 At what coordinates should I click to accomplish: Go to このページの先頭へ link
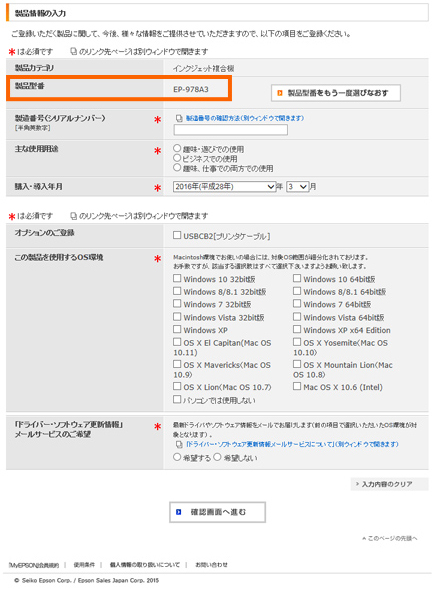coord(390,538)
